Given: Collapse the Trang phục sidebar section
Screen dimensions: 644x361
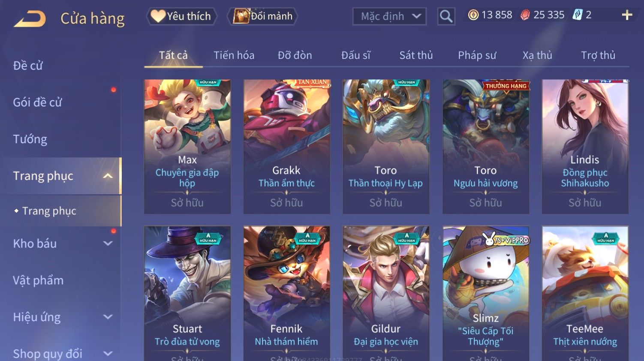Looking at the screenshot, I should 108,176.
